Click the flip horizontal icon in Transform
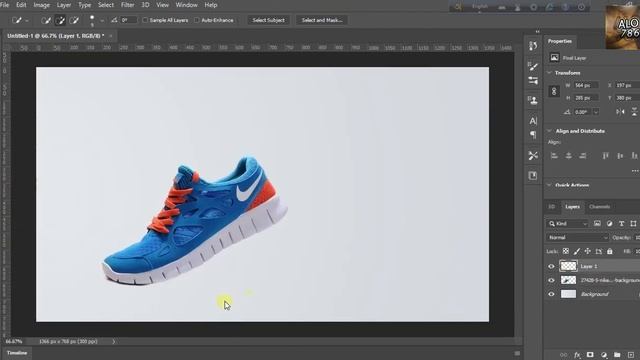Image resolution: width=640 pixels, height=360 pixels. tap(620, 112)
